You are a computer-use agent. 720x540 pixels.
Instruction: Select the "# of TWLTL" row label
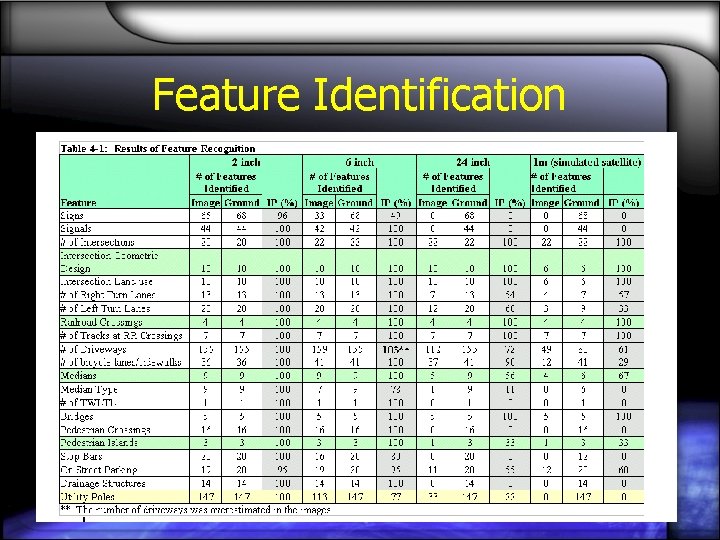point(87,403)
